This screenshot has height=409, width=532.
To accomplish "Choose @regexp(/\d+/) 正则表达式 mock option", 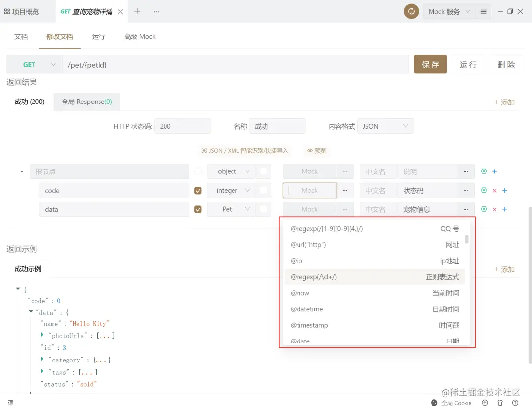I will [374, 277].
